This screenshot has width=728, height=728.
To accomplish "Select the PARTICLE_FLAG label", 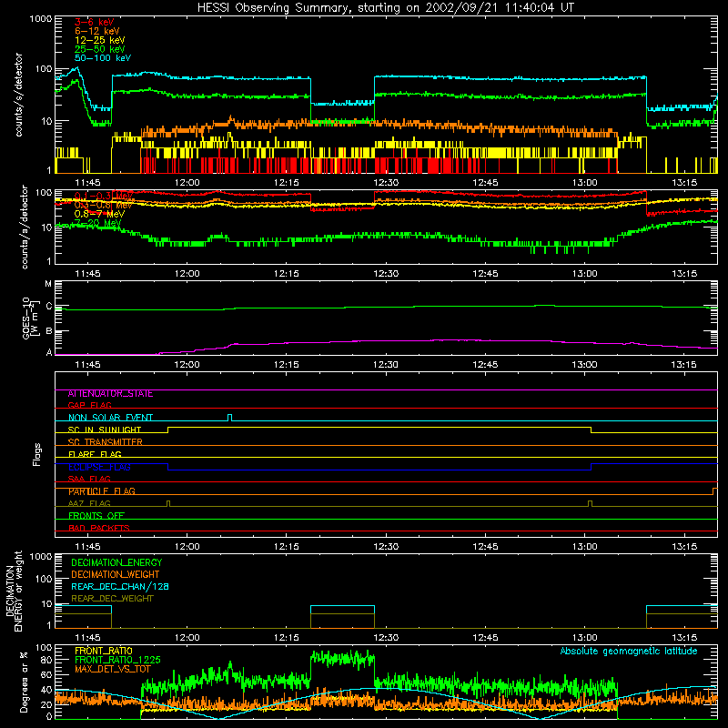I will click(101, 491).
